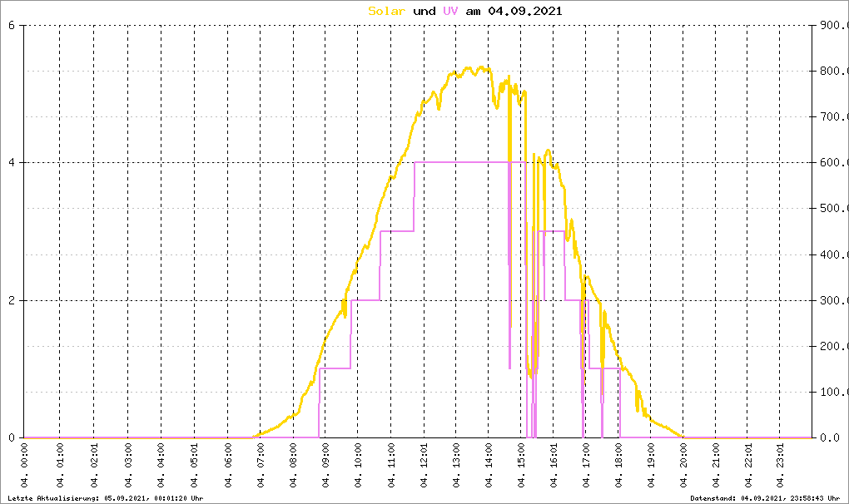Viewport: 849px width, 504px height.
Task: Click the right axis value '100.0'
Action: 834,392
